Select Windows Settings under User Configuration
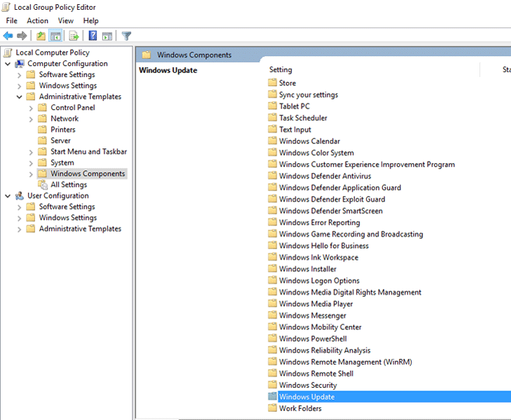Image resolution: width=511 pixels, height=420 pixels. [68, 218]
